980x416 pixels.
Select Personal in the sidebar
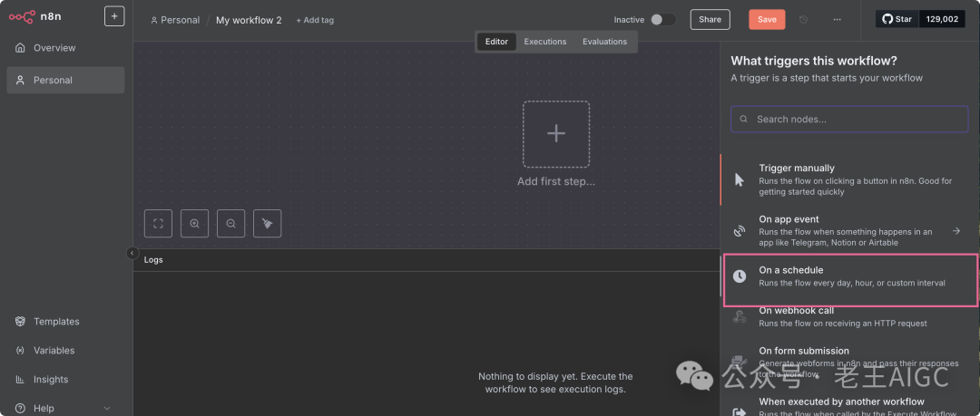65,80
